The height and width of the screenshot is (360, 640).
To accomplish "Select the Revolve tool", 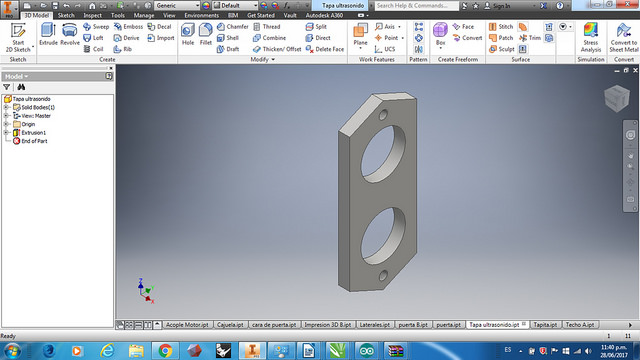I will tap(70, 34).
